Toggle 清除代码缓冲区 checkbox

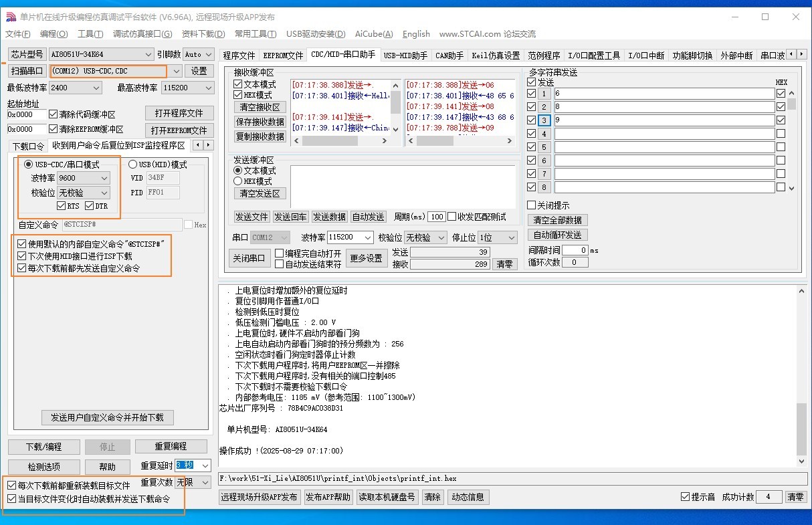point(54,114)
